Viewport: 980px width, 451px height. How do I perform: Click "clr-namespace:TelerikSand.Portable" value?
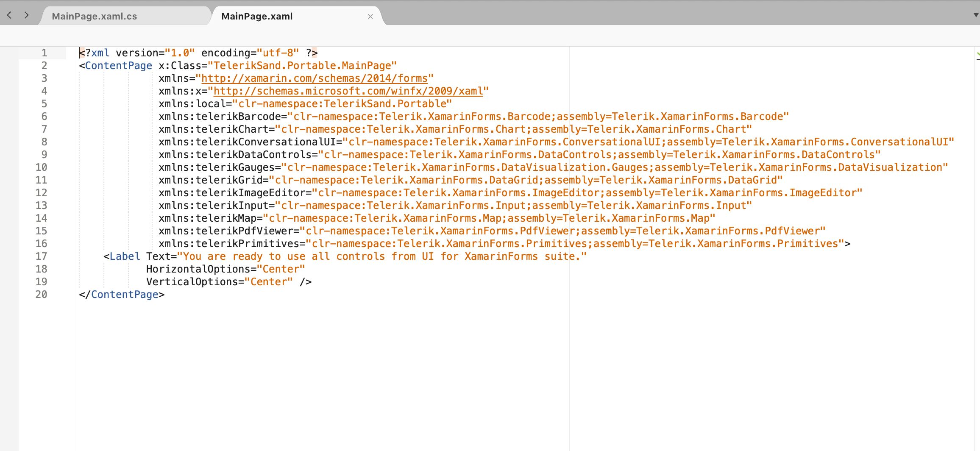(x=342, y=104)
